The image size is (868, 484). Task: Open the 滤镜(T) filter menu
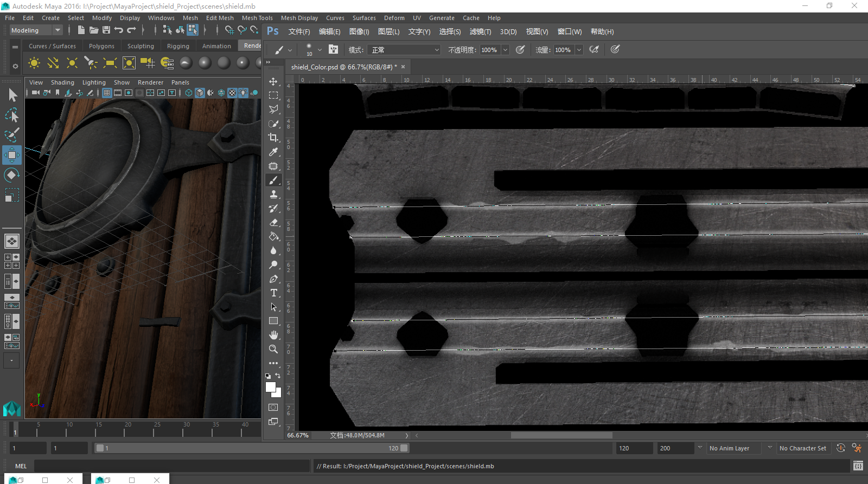[480, 31]
